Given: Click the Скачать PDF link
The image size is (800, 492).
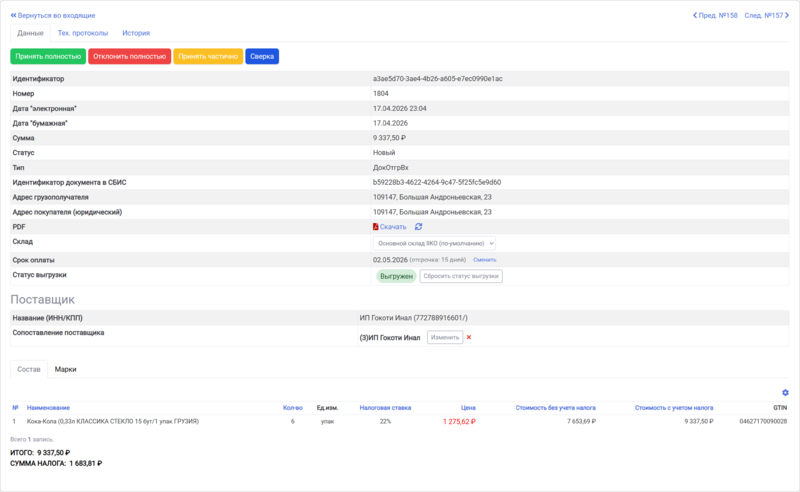Looking at the screenshot, I should tap(393, 227).
